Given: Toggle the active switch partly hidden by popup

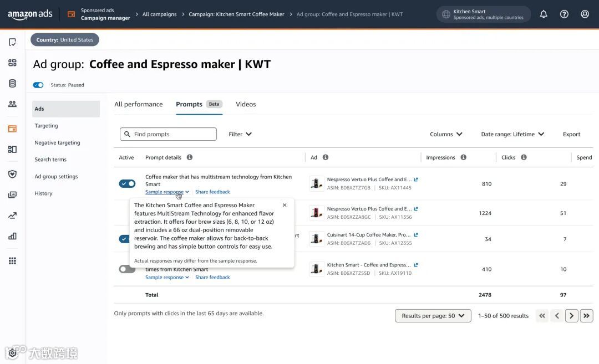Looking at the screenshot, I should coord(124,239).
